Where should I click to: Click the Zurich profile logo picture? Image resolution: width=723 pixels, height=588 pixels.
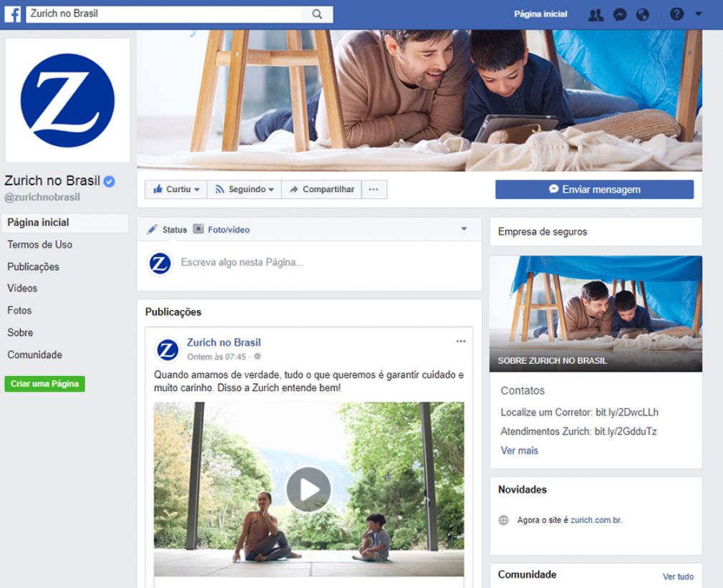tap(67, 100)
